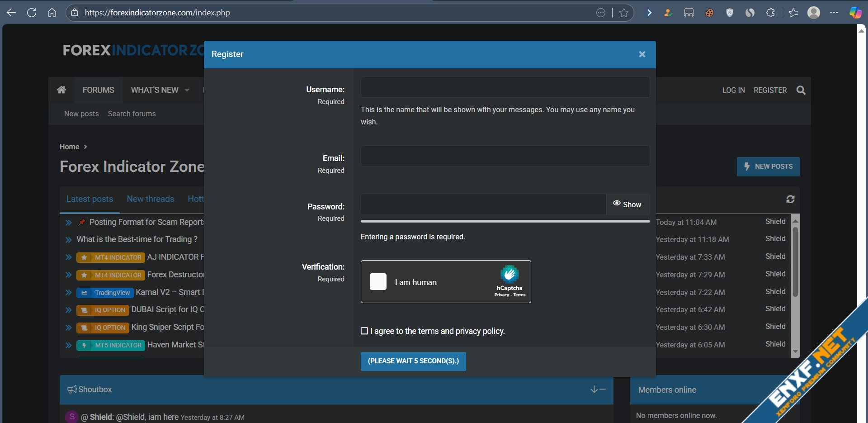Click the LOG IN link
868x423 pixels.
click(x=733, y=90)
